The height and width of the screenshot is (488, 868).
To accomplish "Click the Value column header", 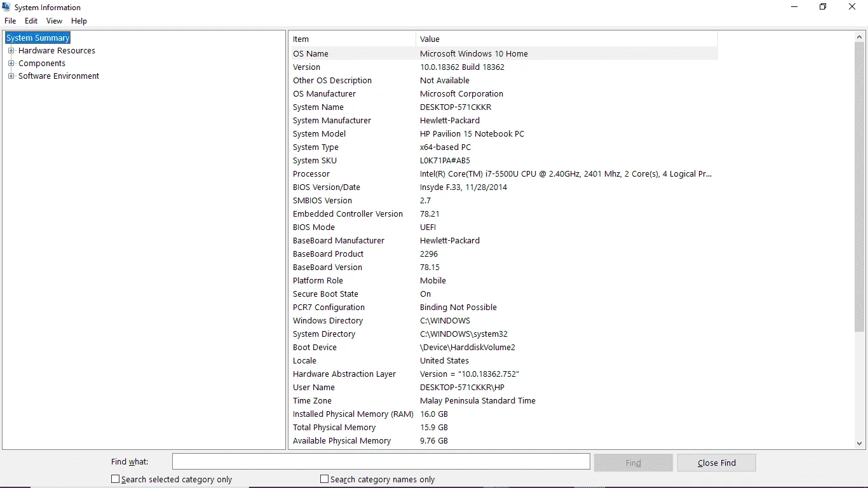I will pyautogui.click(x=567, y=39).
